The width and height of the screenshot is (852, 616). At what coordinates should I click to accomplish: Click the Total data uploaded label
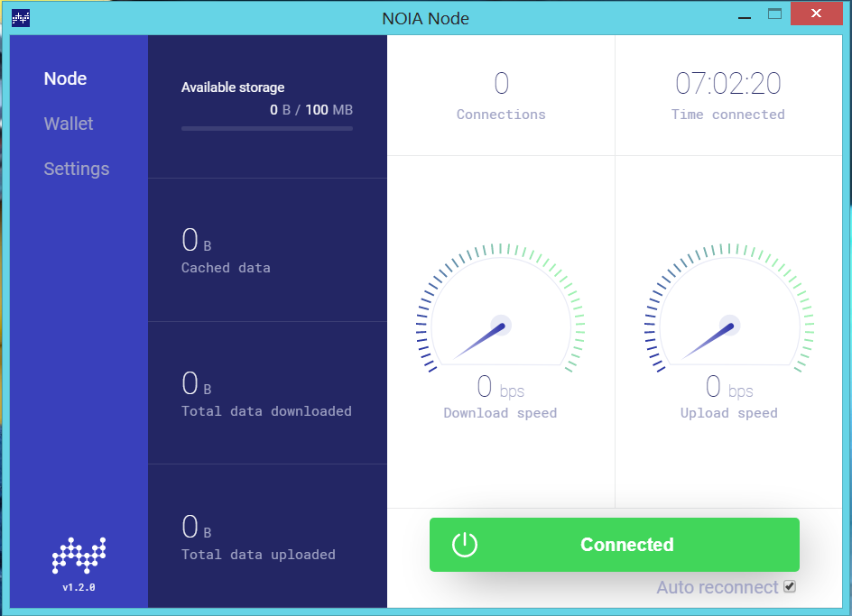(x=258, y=555)
